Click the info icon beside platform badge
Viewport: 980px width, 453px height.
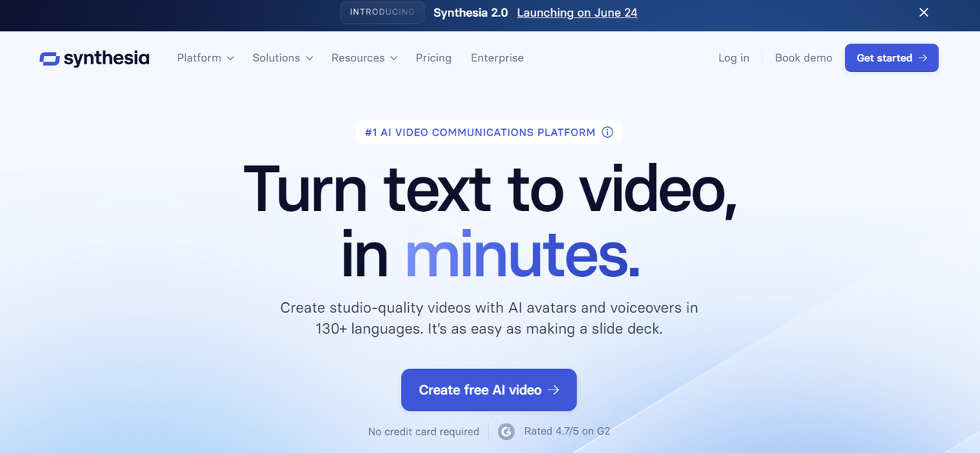607,132
